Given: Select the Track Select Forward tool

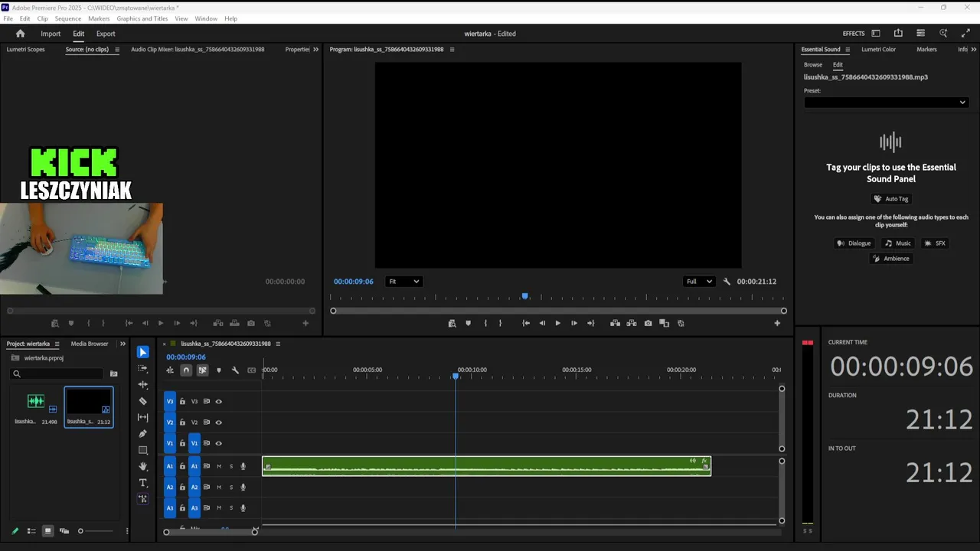Looking at the screenshot, I should pyautogui.click(x=143, y=368).
